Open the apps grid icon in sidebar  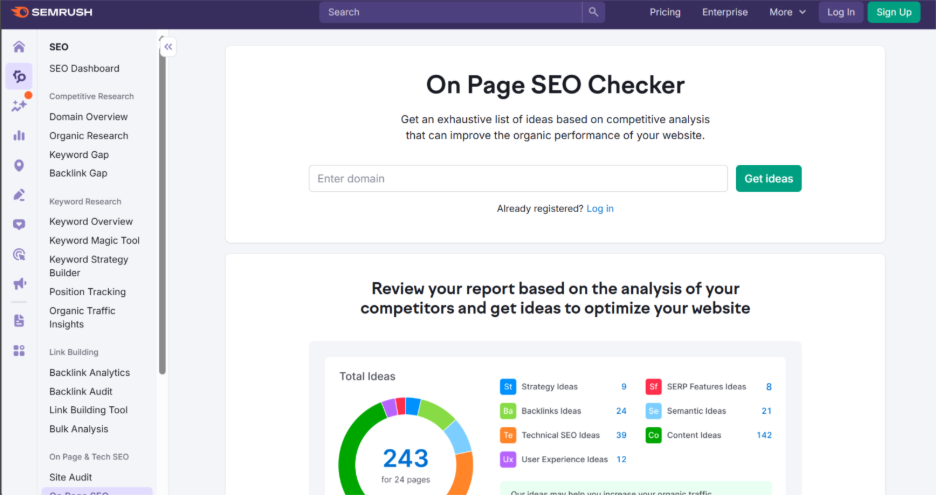[18, 351]
